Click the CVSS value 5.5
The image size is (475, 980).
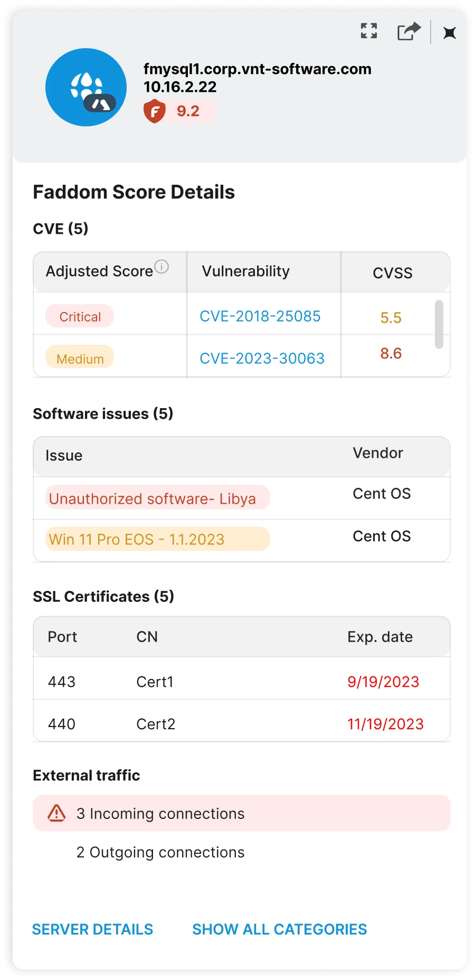tap(391, 318)
